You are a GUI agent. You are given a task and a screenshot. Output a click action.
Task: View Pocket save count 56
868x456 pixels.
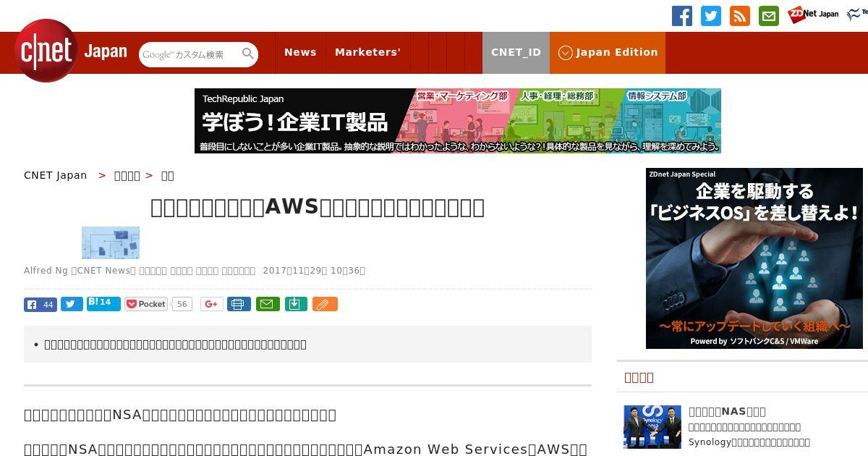[x=182, y=304]
